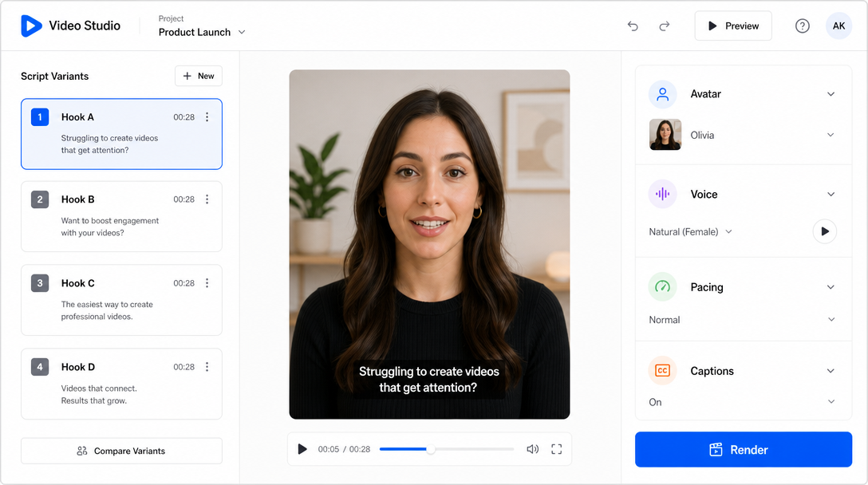Collapse the Captions section
This screenshot has width=868, height=485.
(831, 371)
